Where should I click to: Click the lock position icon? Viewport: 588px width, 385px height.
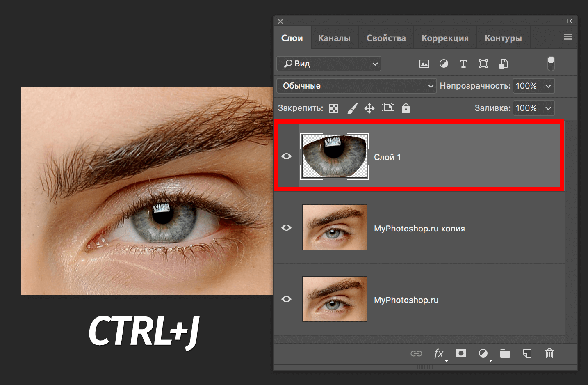pyautogui.click(x=369, y=108)
